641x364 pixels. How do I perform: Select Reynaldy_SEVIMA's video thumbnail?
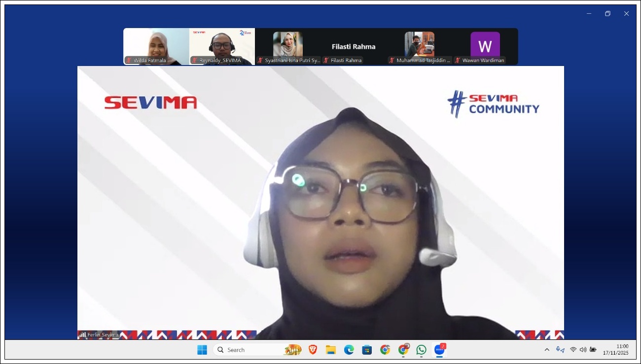[x=222, y=45]
